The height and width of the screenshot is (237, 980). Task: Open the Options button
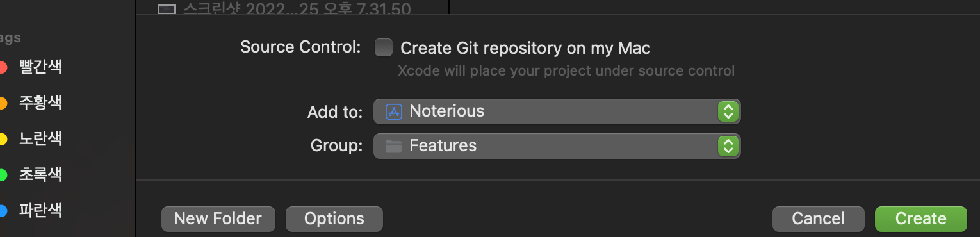[334, 218]
